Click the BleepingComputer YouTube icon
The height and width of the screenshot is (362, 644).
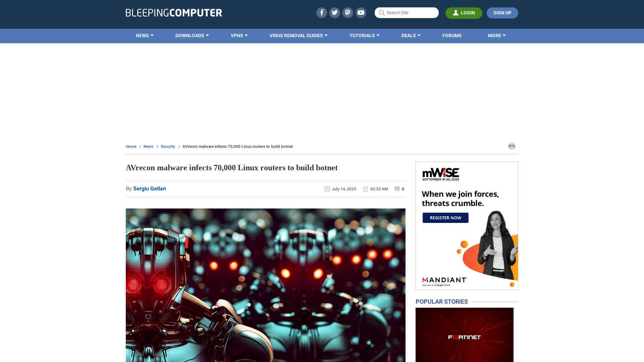click(361, 12)
